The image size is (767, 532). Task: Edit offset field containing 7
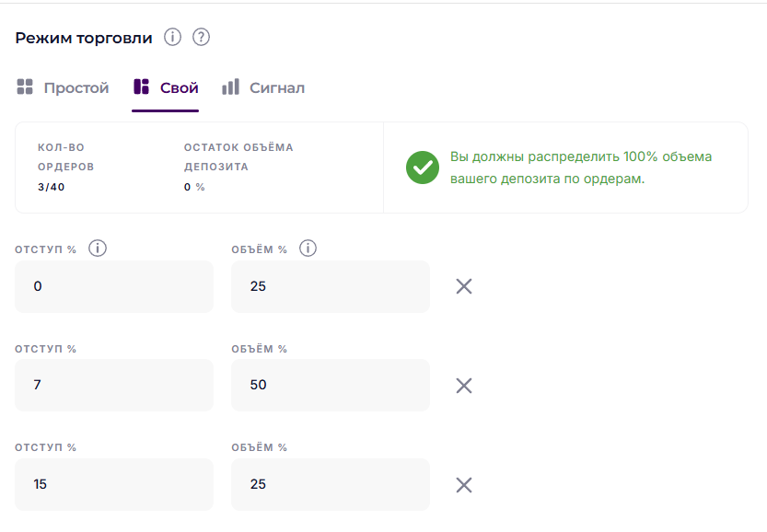pos(114,386)
